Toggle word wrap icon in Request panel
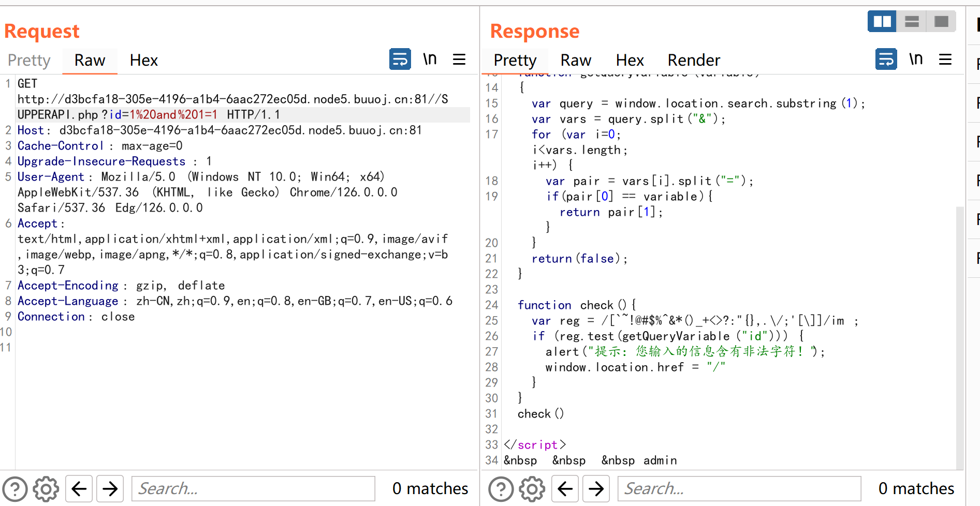Screen dimensions: 980x506 click(400, 59)
